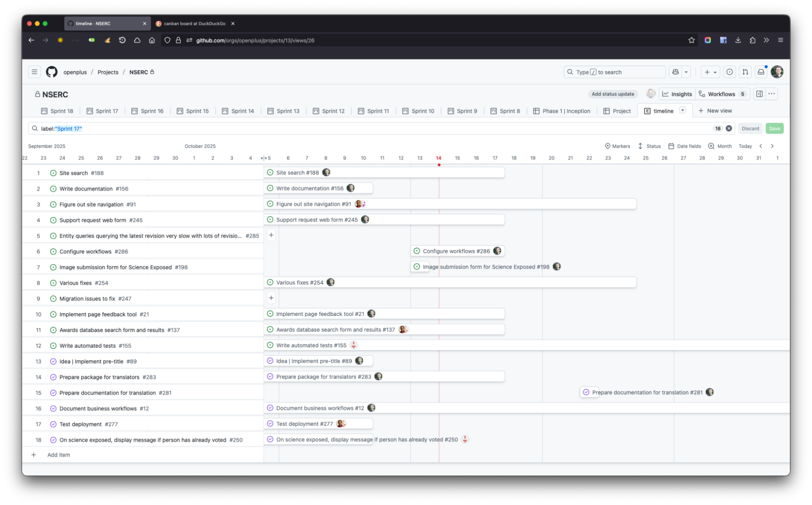Toggle Date fields display

[685, 146]
